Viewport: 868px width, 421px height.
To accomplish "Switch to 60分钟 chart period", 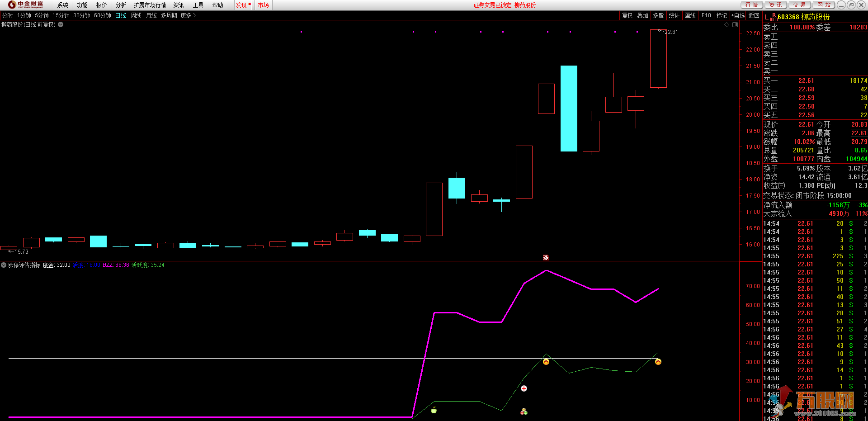I will (103, 15).
